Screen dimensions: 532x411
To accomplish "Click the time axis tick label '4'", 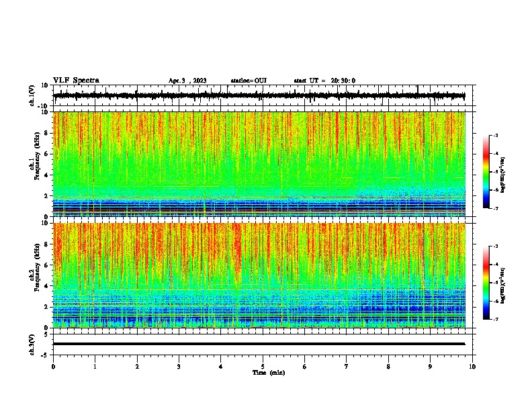I will click(221, 367).
